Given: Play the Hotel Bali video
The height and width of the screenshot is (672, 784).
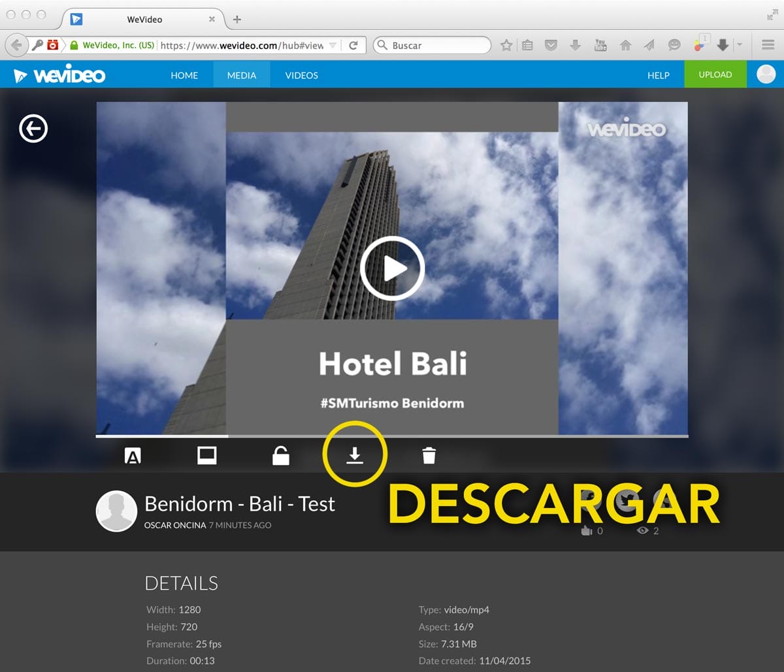Looking at the screenshot, I should (392, 268).
